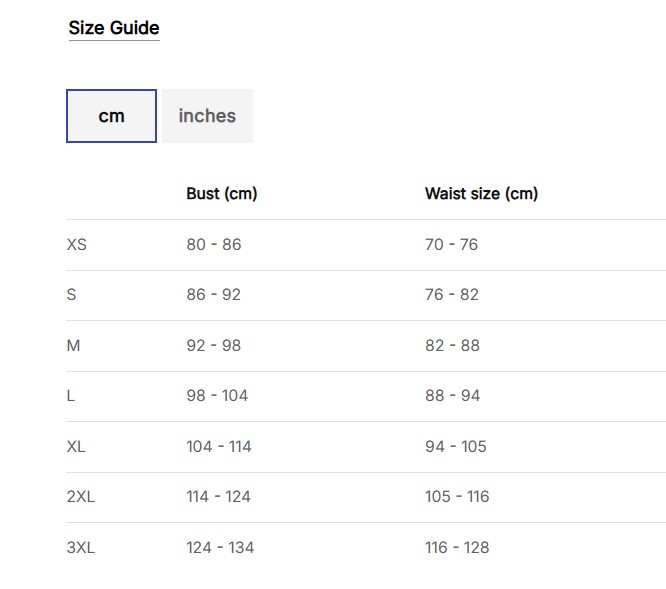This screenshot has width=666, height=589.
Task: Click the Bust (cm) column header
Action: click(x=221, y=194)
